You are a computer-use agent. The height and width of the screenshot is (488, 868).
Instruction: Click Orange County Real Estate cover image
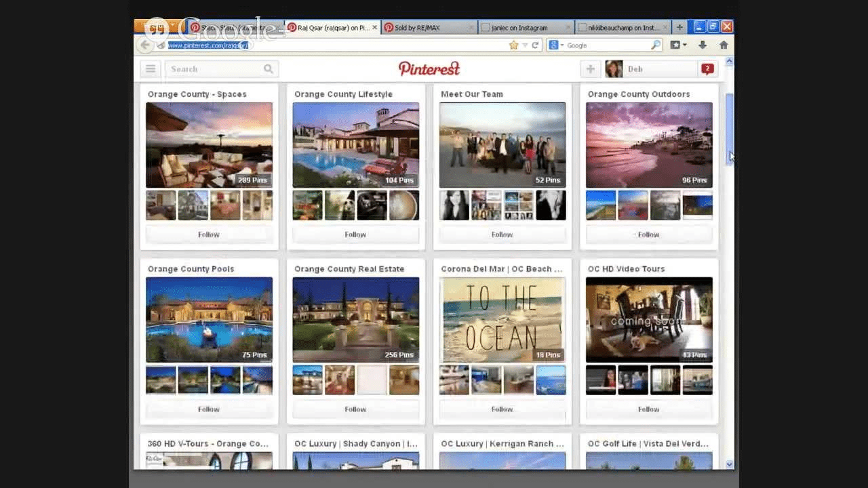point(355,320)
